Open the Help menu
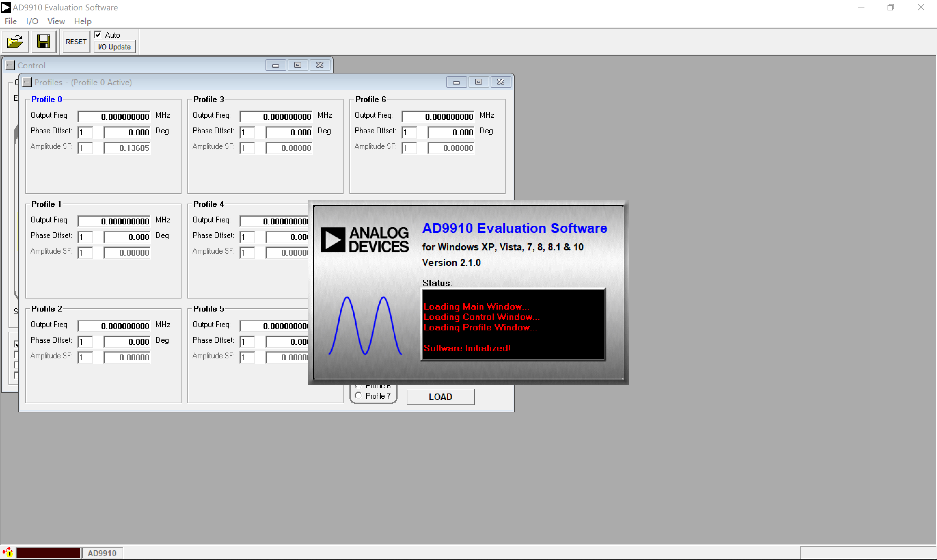 [83, 21]
